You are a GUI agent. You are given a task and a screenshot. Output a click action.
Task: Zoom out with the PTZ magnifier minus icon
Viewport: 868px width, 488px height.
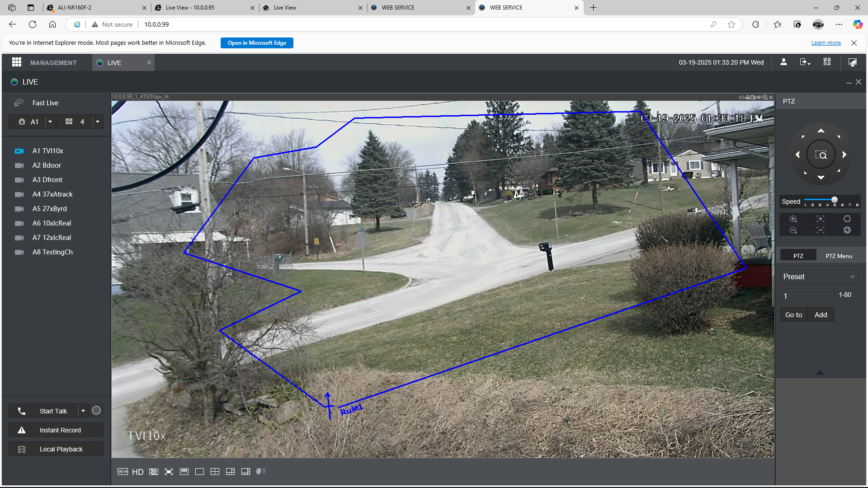click(793, 230)
